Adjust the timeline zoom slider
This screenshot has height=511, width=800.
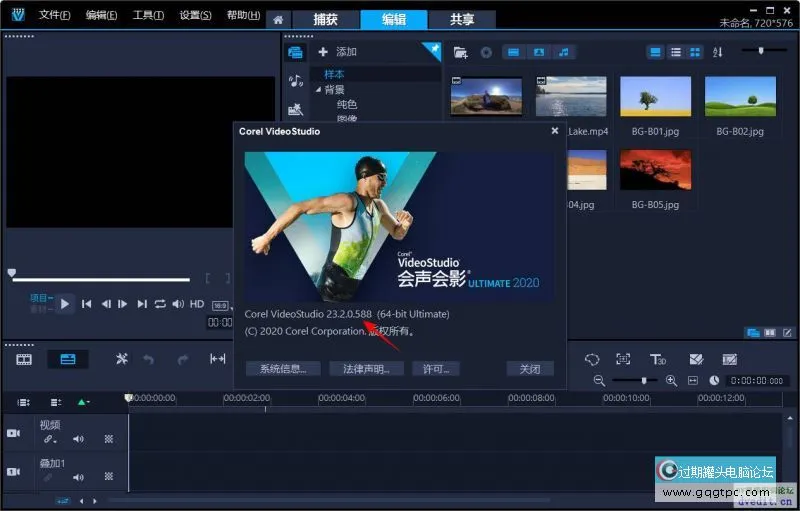coord(643,381)
